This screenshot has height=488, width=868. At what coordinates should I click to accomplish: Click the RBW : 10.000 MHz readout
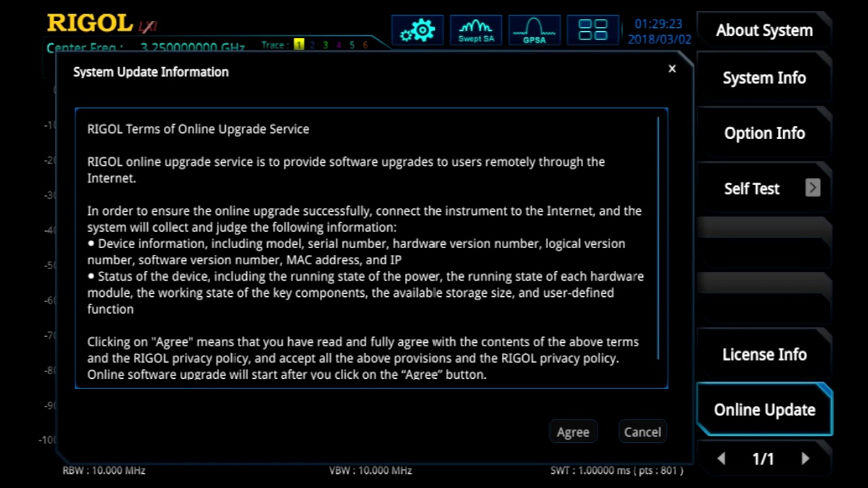(x=104, y=470)
